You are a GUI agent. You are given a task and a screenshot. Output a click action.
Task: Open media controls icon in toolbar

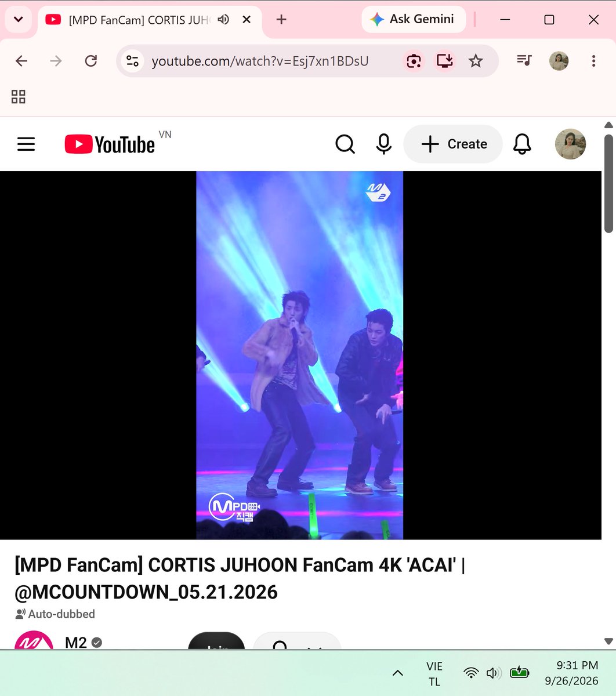pyautogui.click(x=524, y=61)
